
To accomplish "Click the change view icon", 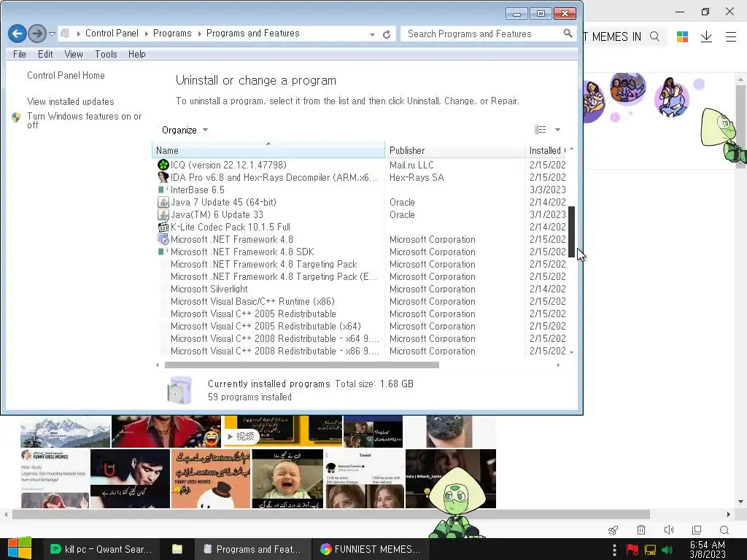I will (541, 130).
